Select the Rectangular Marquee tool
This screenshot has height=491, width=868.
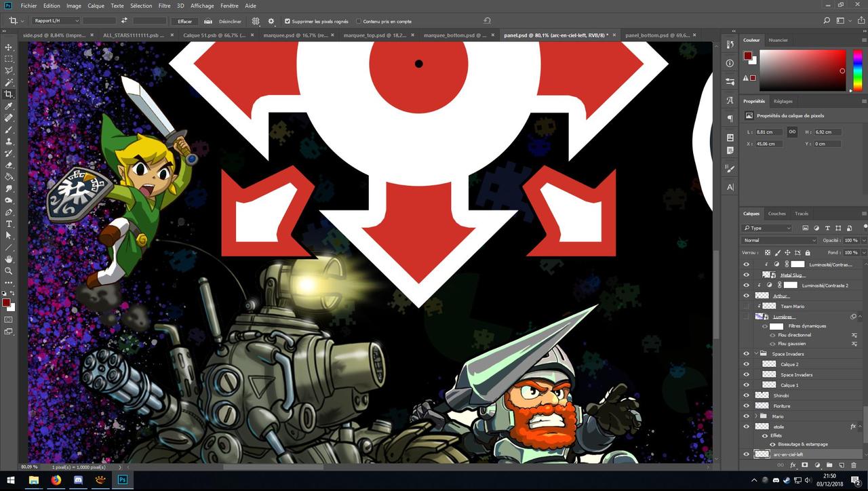tap(9, 59)
